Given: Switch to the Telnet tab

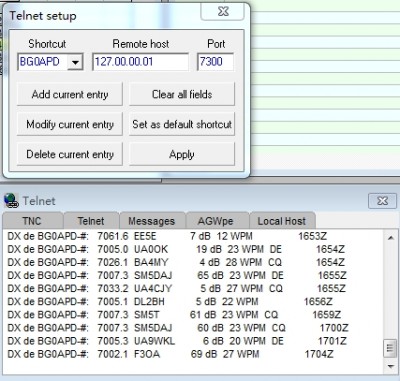Looking at the screenshot, I should (91, 221).
